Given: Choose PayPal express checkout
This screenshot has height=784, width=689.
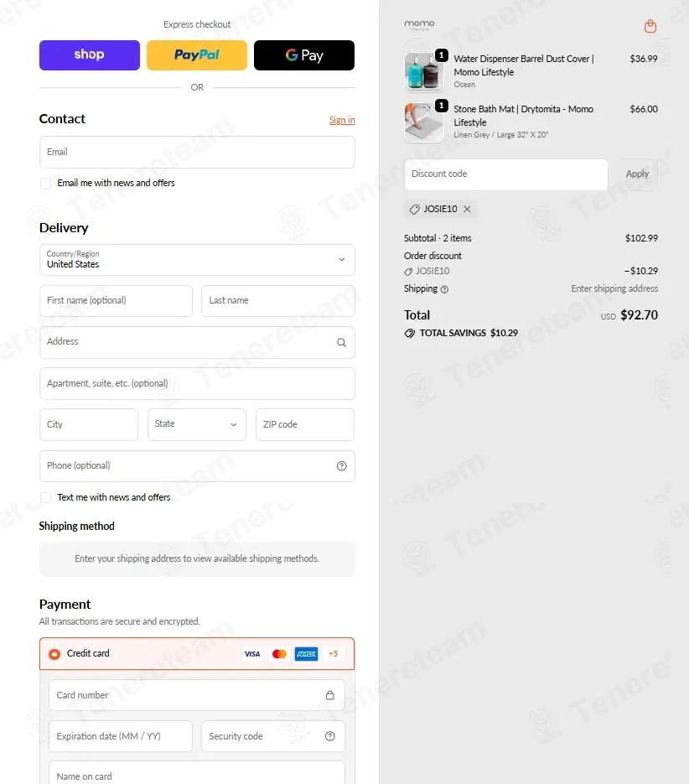Looking at the screenshot, I should (197, 55).
